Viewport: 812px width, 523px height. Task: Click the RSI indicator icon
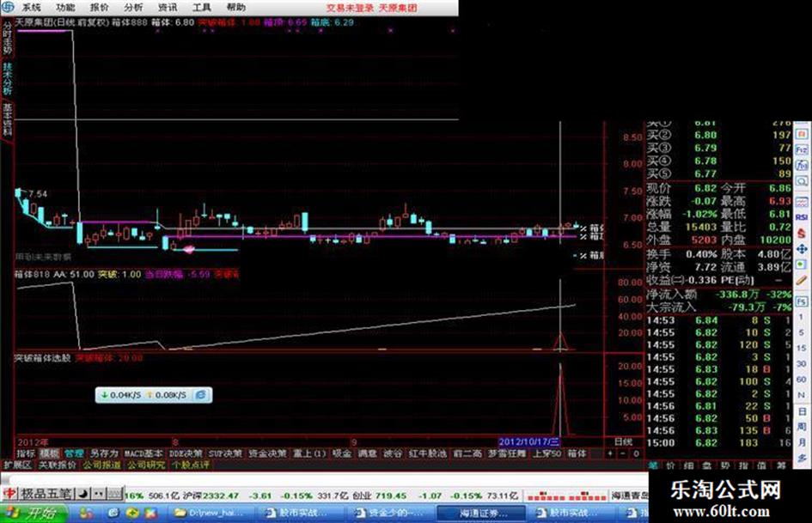pos(802,217)
